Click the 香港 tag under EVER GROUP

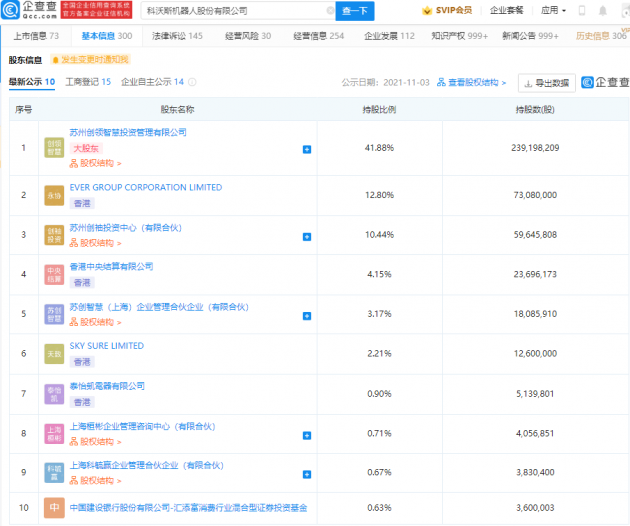tap(82, 203)
